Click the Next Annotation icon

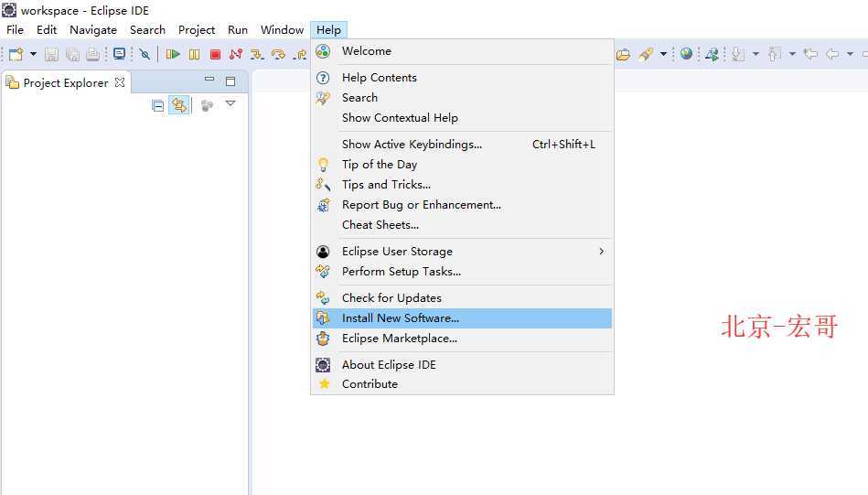coord(737,54)
